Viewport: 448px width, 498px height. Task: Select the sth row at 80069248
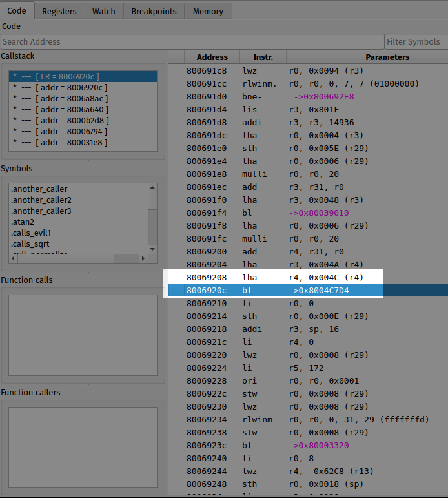[308, 484]
